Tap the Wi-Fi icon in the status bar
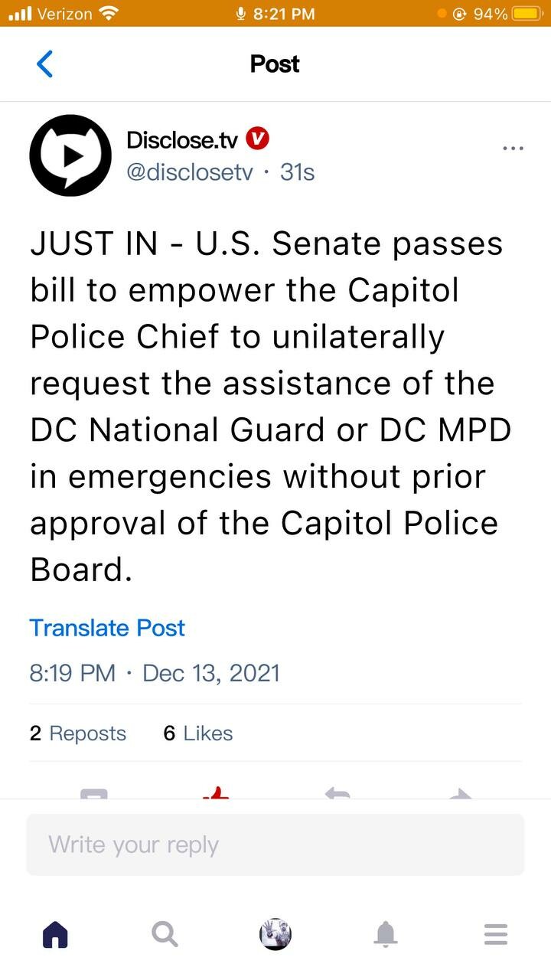Image resolution: width=551 pixels, height=980 pixels. pos(110,14)
